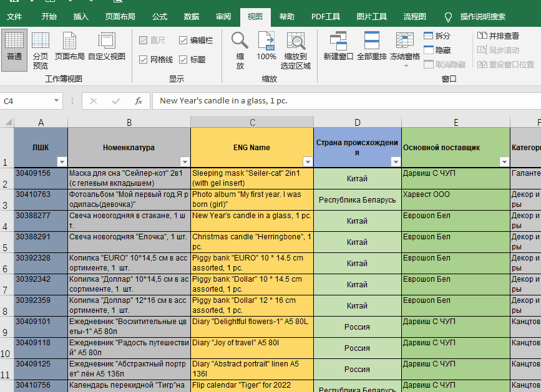Open the 数据 Data ribbon tab
The width and height of the screenshot is (541, 392).
[x=192, y=17]
